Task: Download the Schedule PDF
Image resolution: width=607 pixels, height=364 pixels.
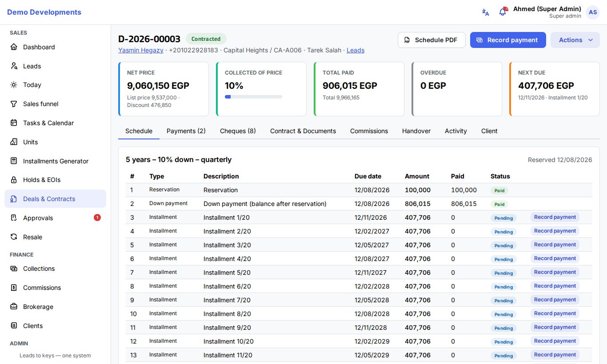Action: 431,40
